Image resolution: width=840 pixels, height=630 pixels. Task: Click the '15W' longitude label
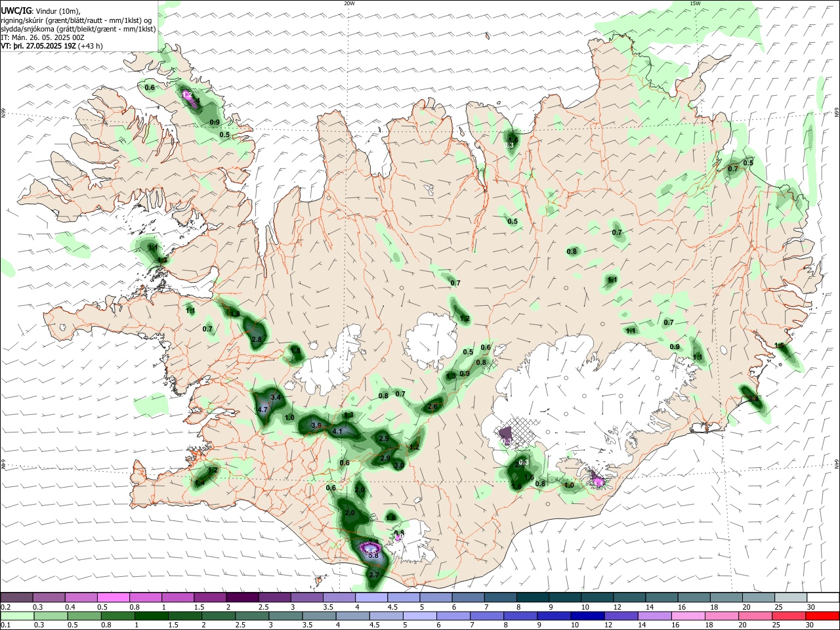click(x=696, y=3)
